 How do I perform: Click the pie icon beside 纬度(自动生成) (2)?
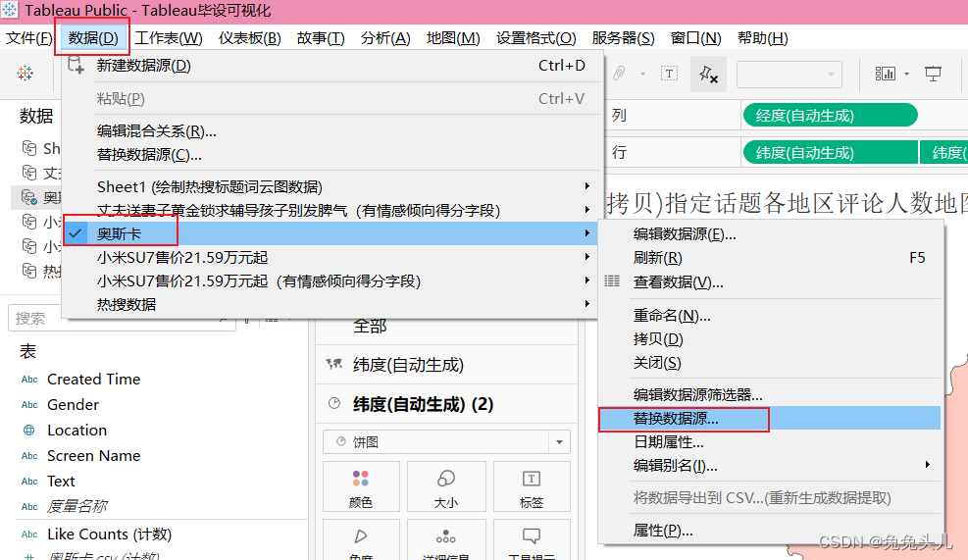click(334, 404)
